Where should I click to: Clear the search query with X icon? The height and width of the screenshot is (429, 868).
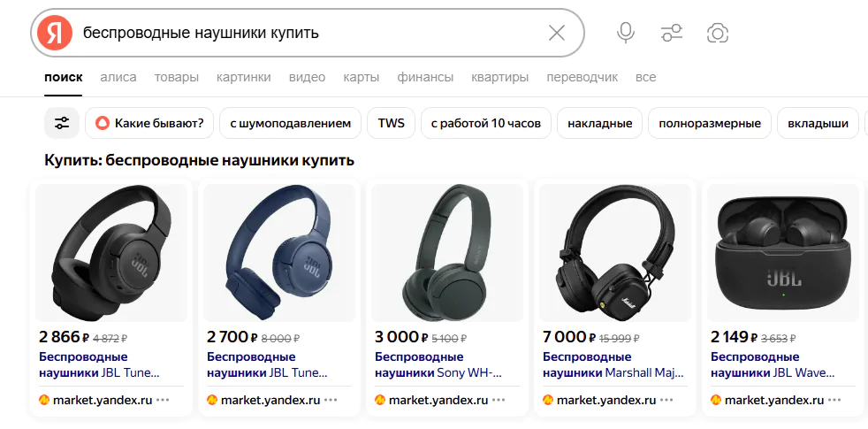pos(556,34)
